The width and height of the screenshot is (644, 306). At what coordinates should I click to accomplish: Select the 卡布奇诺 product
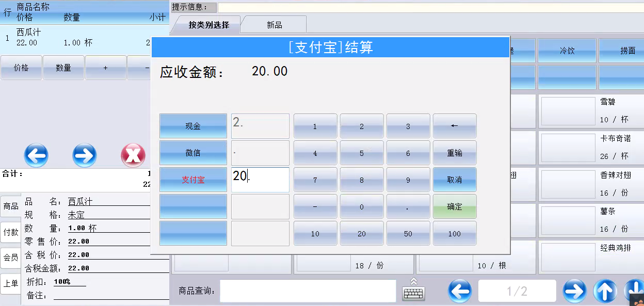pos(591,147)
